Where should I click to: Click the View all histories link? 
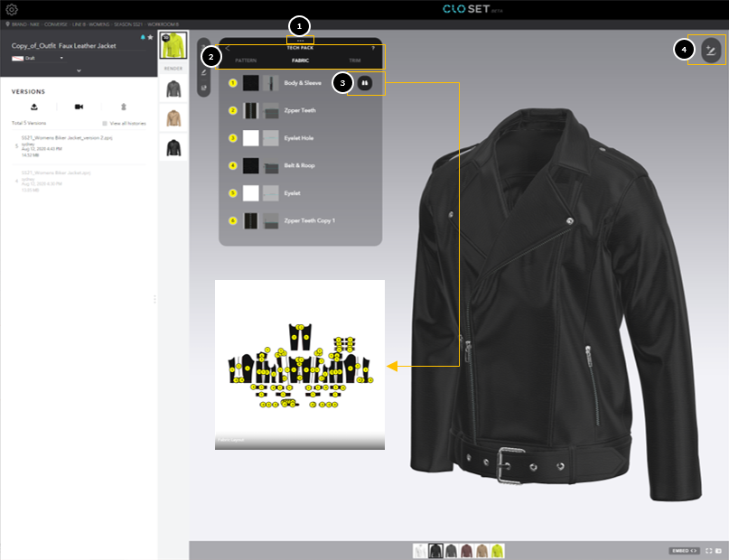[x=127, y=122]
